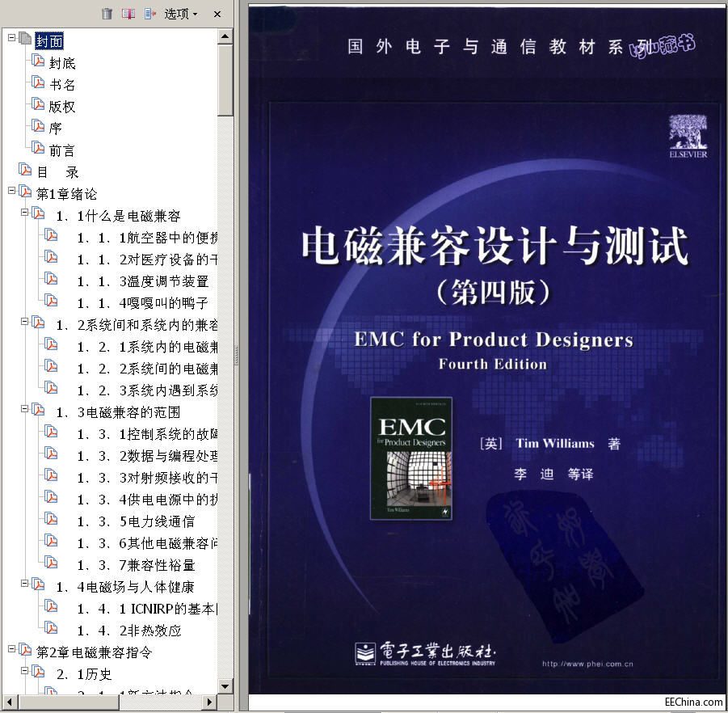Click PDF icon beside 1.4.1 ICNIRP的基本
Image resolution: width=728 pixels, height=713 pixels.
point(51,605)
